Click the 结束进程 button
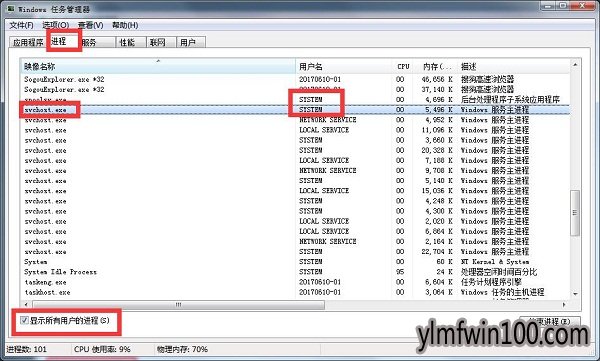The image size is (600, 361). pyautogui.click(x=550, y=322)
